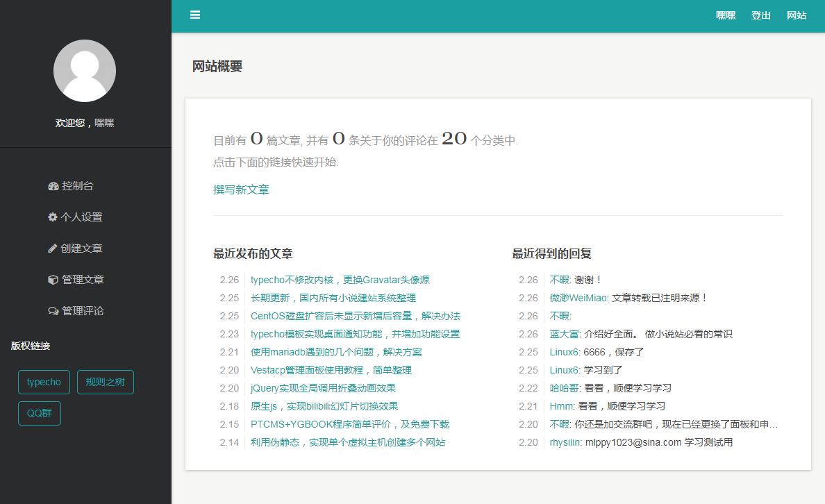825x504 pixels.
Task: Click 嘿嘿 username in top bar
Action: pyautogui.click(x=726, y=15)
